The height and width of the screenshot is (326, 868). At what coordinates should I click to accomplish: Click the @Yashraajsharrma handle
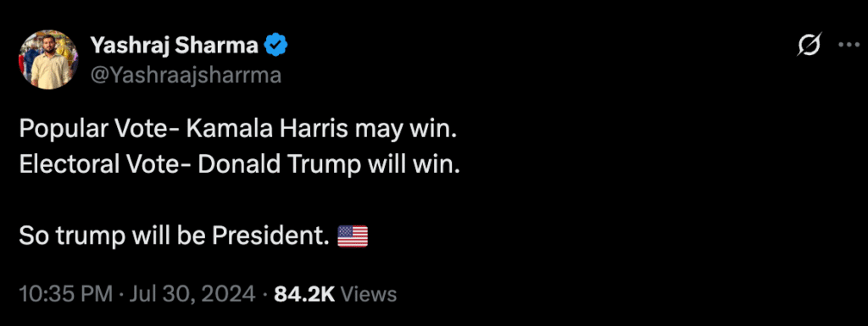pos(186,75)
